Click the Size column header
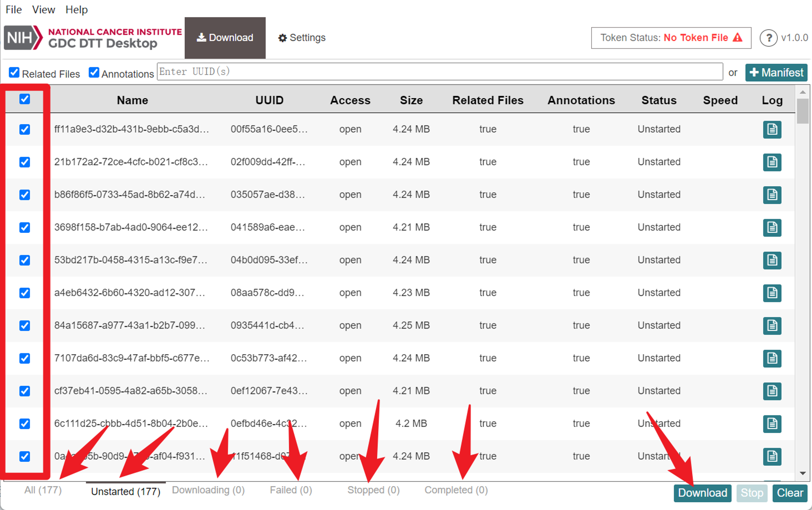Screen dimensions: 812x510 tap(411, 100)
